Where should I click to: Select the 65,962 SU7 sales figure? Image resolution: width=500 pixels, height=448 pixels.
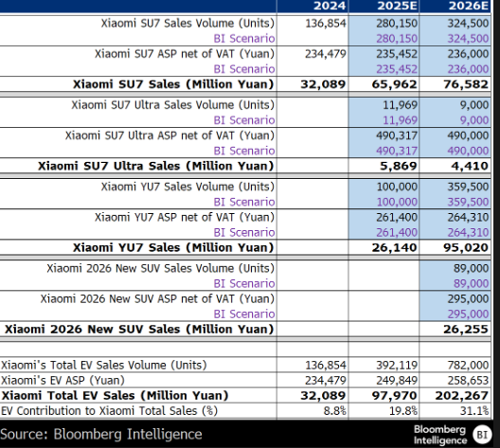point(394,84)
